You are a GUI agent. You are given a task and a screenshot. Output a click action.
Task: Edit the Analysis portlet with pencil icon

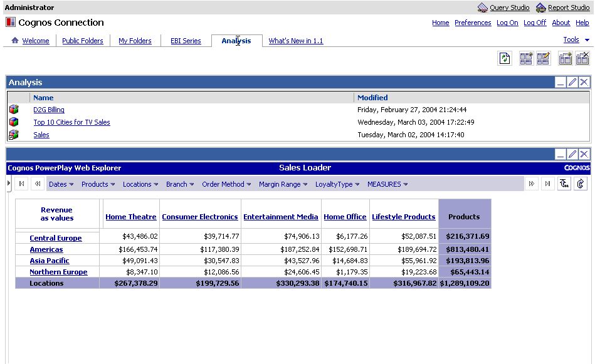click(572, 82)
